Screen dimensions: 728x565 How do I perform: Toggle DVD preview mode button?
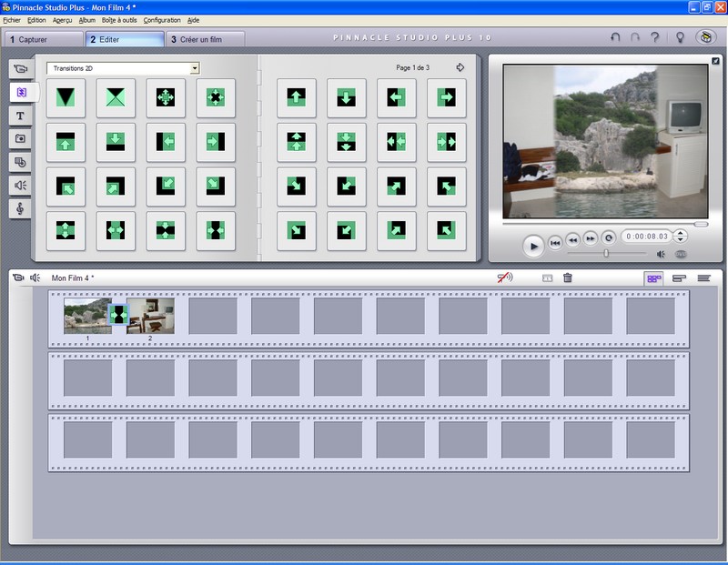(680, 254)
